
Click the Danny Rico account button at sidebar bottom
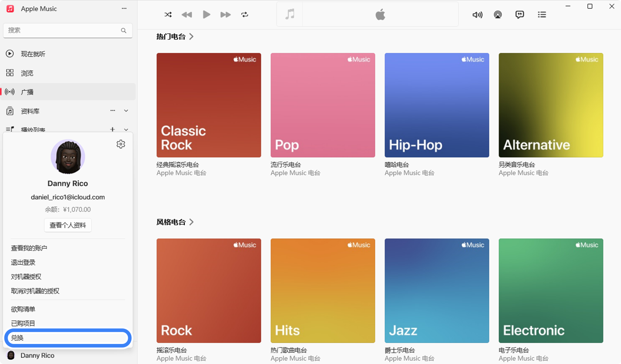click(x=68, y=356)
